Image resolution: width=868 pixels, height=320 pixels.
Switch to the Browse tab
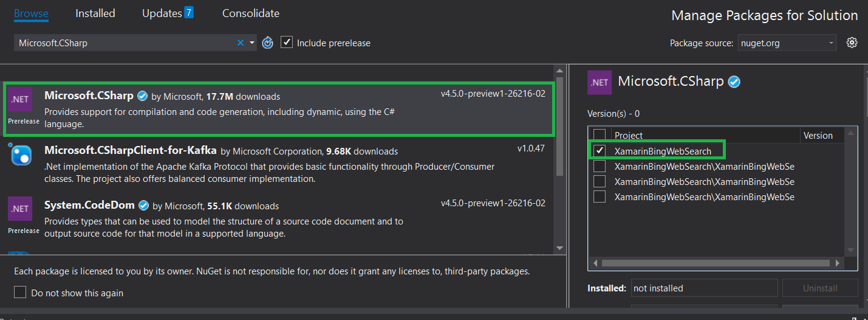(31, 13)
